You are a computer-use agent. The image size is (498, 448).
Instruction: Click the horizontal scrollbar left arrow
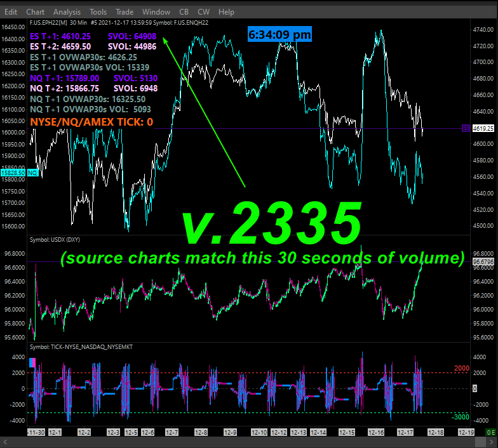click(5, 442)
